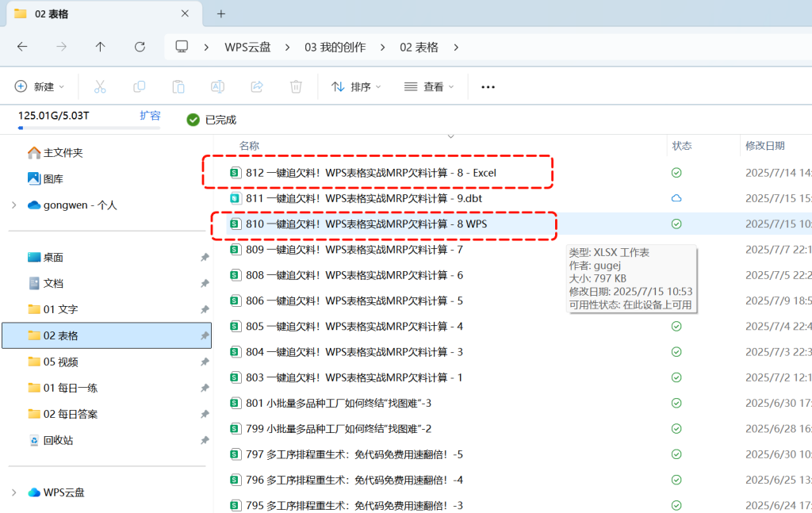
Task: Click the storage usage progress bar
Action: pyautogui.click(x=89, y=128)
